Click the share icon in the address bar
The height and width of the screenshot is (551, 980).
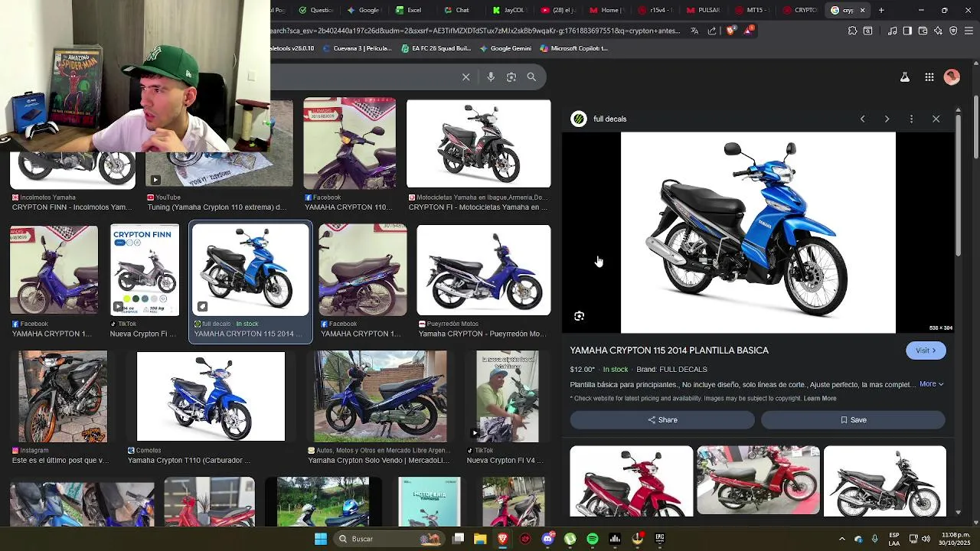click(712, 31)
